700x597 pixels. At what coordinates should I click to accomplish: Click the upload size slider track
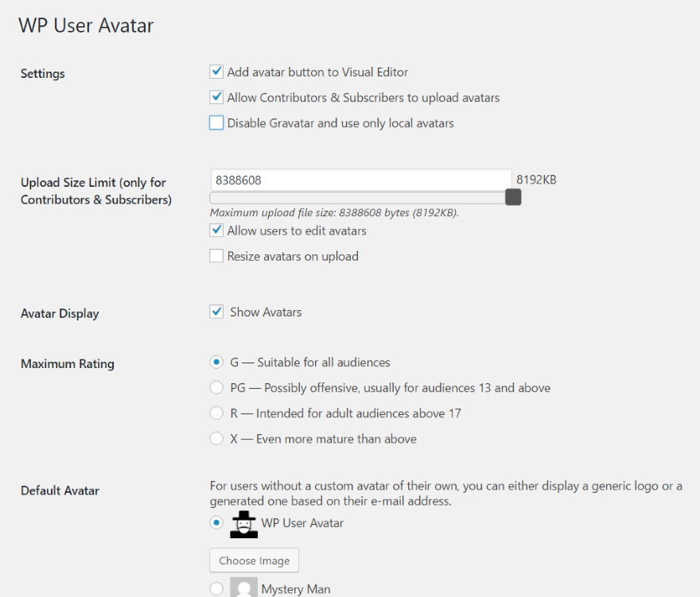click(x=358, y=197)
